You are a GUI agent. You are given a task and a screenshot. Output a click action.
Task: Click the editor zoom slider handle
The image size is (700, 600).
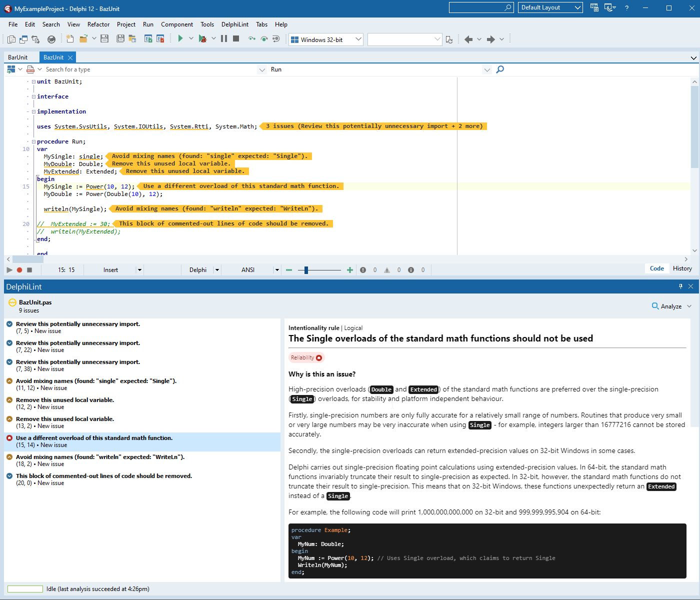click(x=306, y=270)
